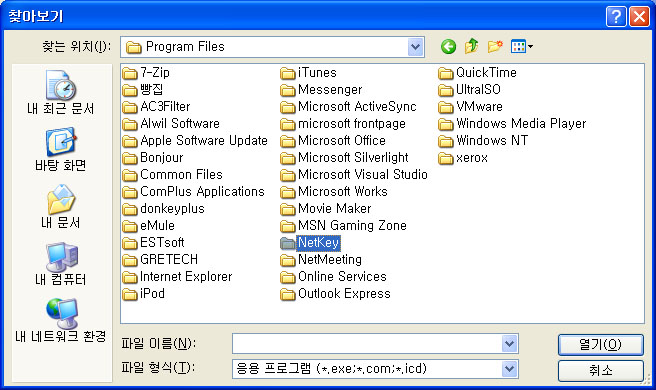Select the AC3Filter folder

pos(156,107)
